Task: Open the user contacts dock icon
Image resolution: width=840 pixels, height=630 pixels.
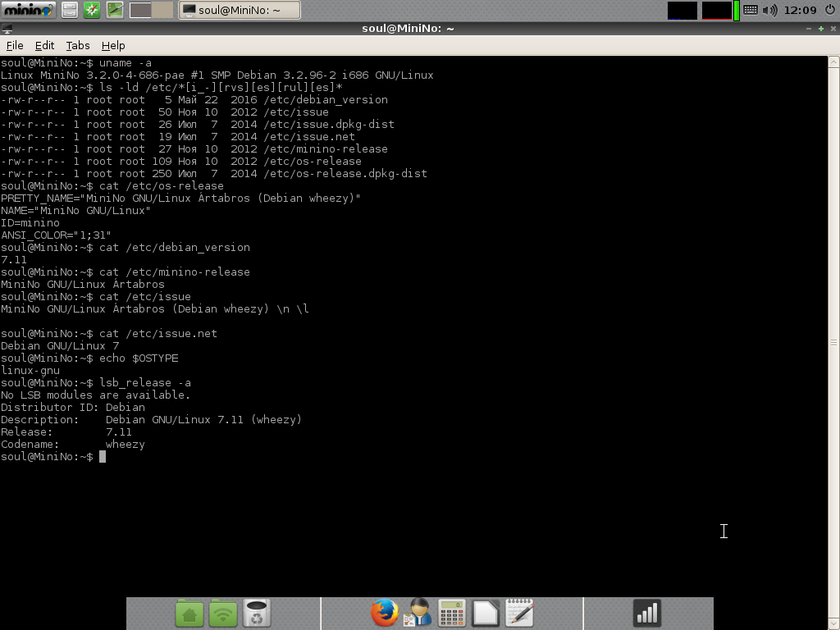Action: (x=418, y=613)
